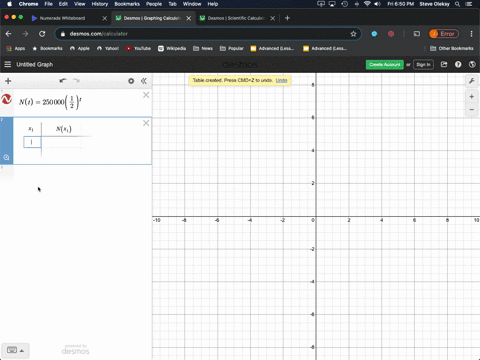
Task: Zoom out on the graph
Action: (472, 110)
